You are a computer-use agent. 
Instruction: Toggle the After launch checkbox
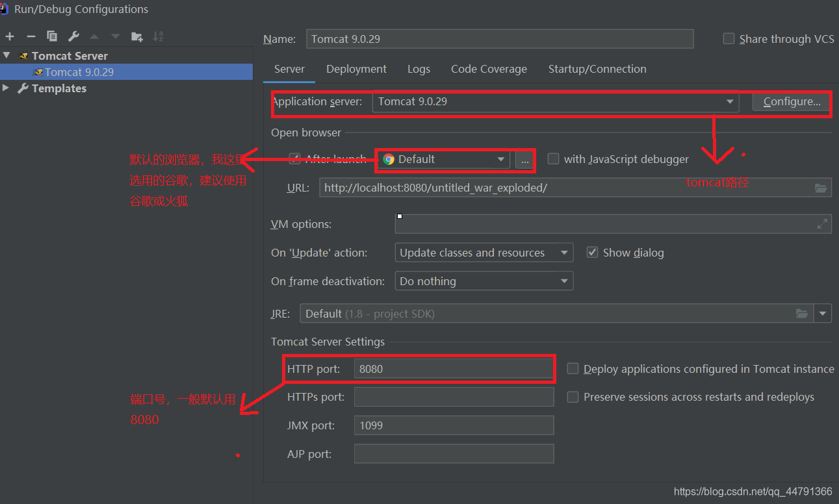pos(294,159)
